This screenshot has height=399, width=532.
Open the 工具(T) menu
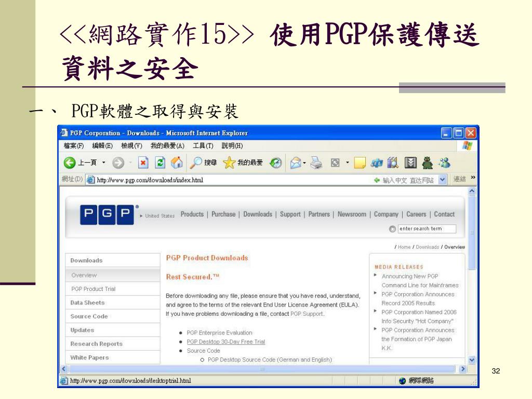coord(203,146)
